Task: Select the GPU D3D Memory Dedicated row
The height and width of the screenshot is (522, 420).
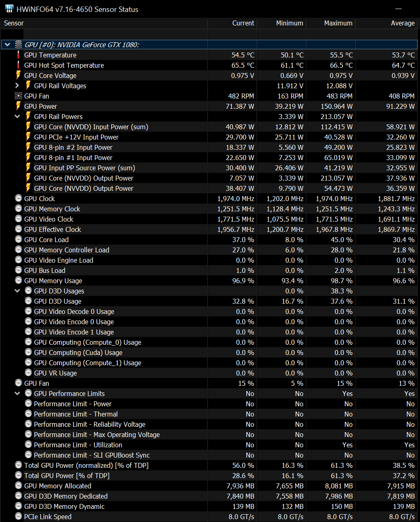Action: tap(209, 496)
